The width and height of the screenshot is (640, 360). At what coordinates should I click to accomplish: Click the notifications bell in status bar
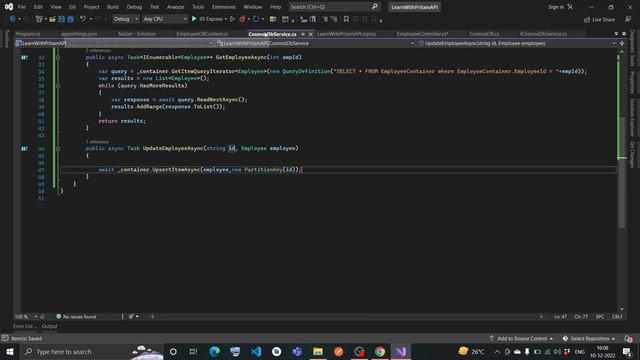(x=628, y=338)
